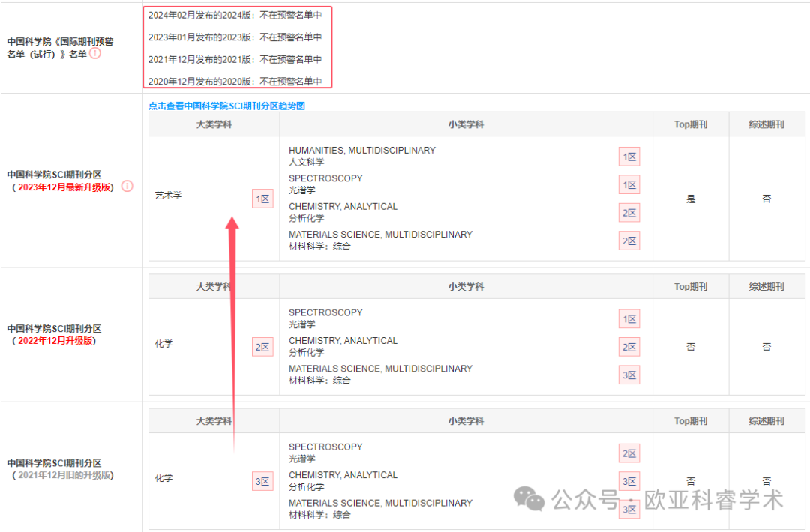Select the 2020年12月发布的2020版 warning list row
Image resolution: width=810 pixels, height=532 pixels.
235,81
